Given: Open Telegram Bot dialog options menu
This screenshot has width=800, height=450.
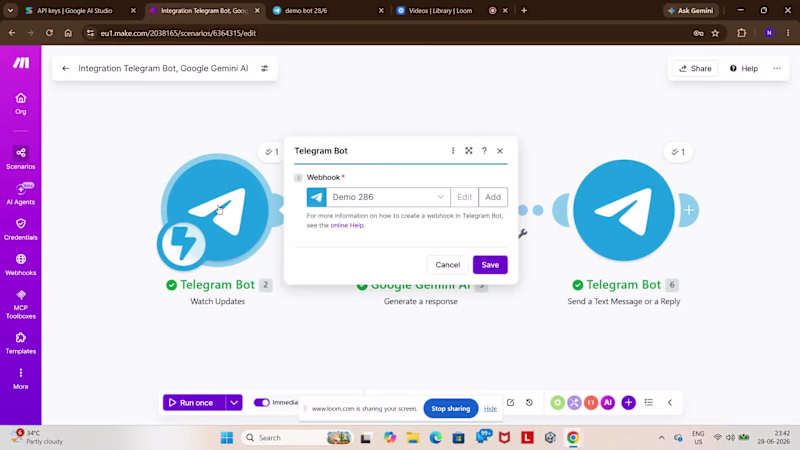Looking at the screenshot, I should pyautogui.click(x=453, y=151).
